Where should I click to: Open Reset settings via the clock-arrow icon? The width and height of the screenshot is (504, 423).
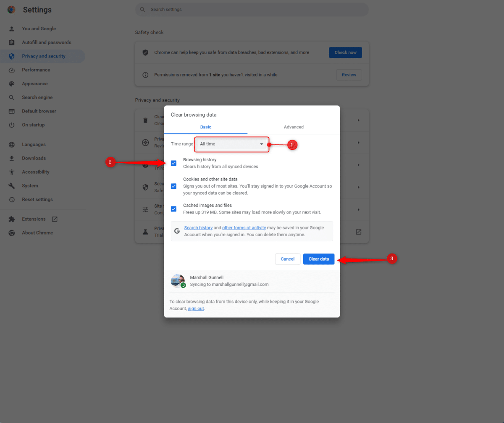coord(12,199)
